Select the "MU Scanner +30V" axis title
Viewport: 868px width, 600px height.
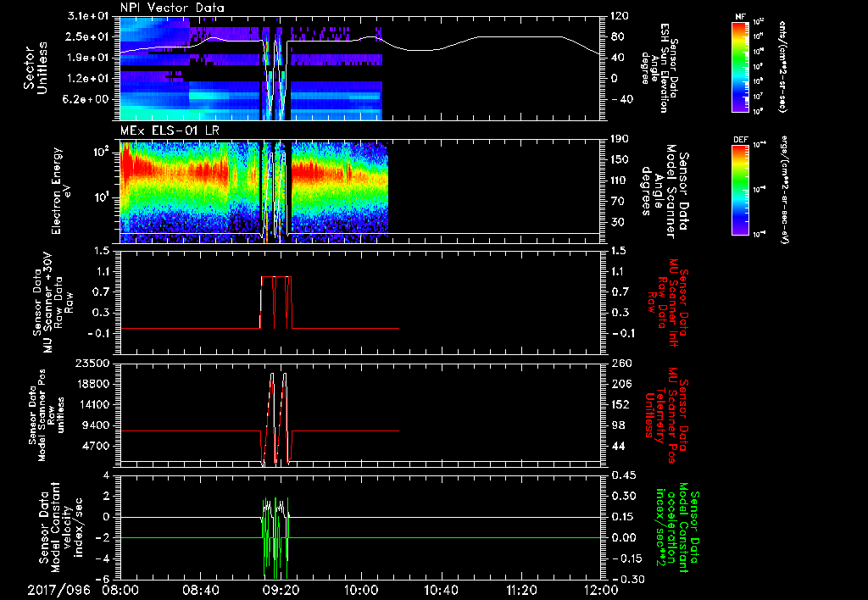click(53, 303)
